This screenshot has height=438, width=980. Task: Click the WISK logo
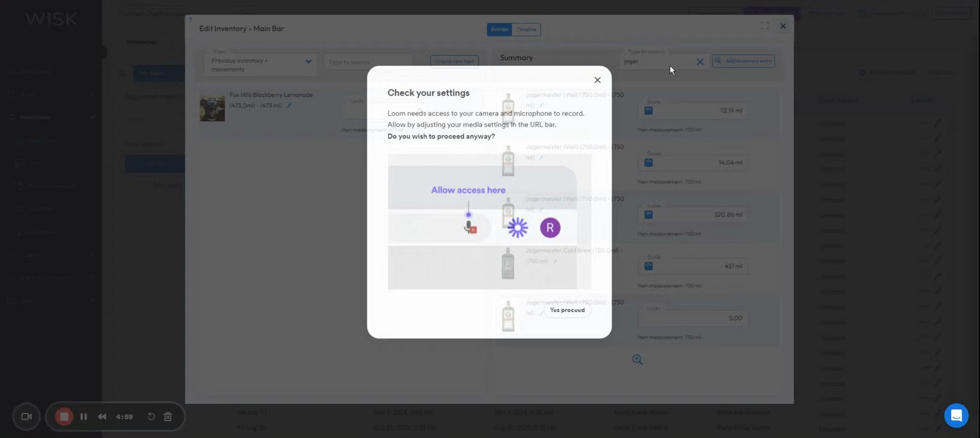51,19
